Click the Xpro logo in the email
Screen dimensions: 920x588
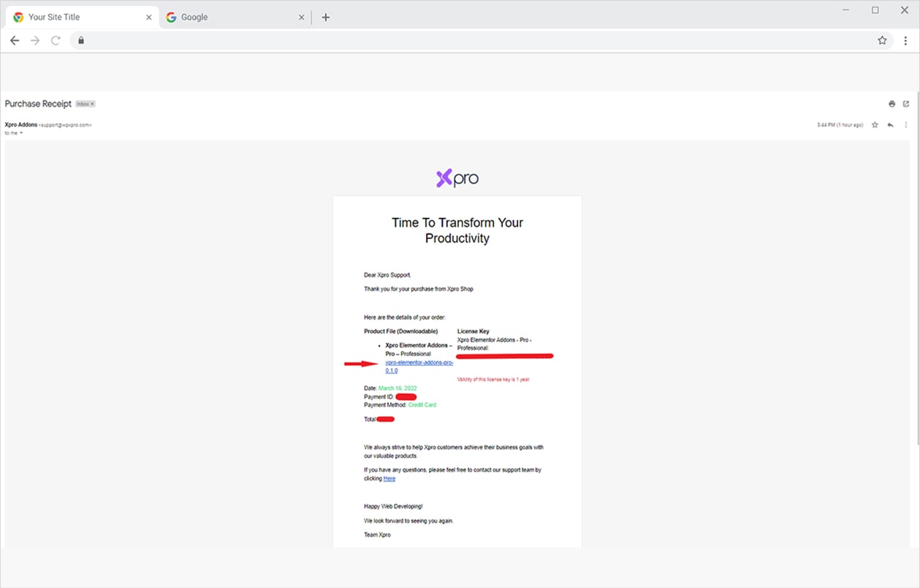pos(457,178)
